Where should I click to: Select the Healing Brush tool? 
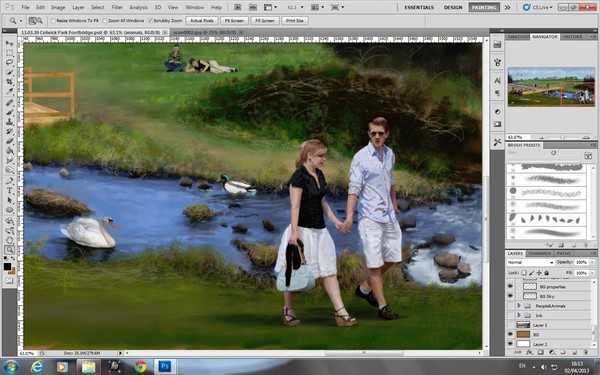tap(9, 103)
